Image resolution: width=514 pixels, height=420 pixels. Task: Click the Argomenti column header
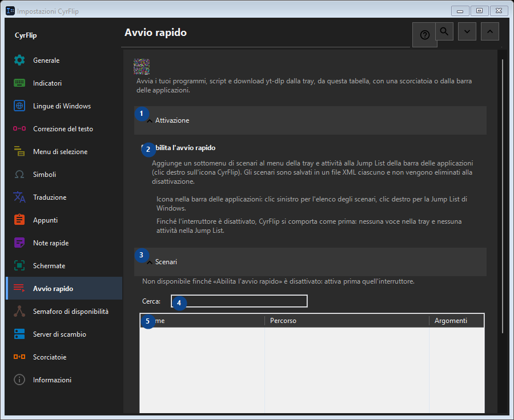tap(456, 321)
